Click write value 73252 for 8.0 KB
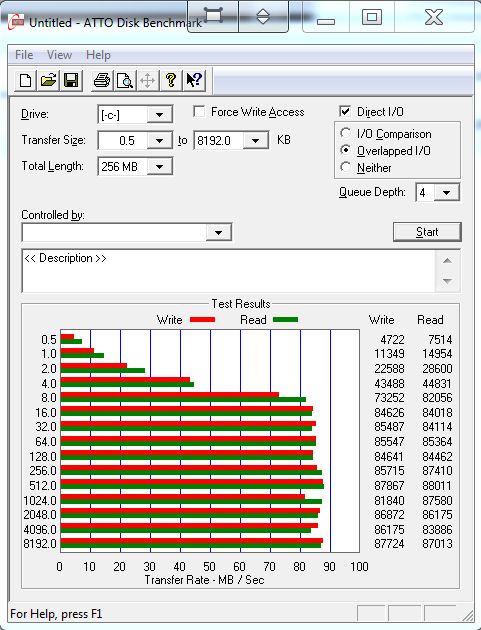The width and height of the screenshot is (481, 630). 389,397
